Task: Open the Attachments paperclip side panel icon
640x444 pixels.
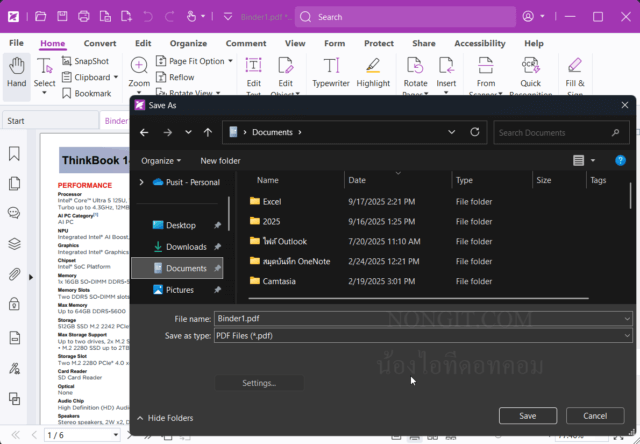Action: pos(14,274)
